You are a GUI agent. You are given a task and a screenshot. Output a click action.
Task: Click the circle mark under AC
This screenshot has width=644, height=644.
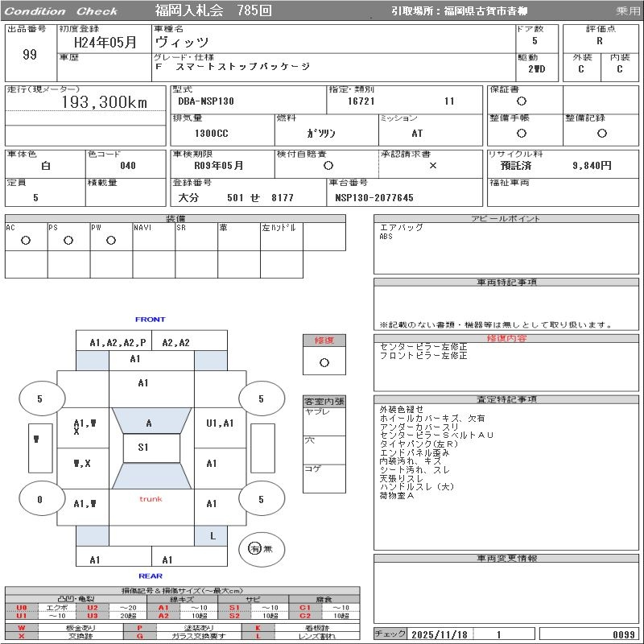click(26, 241)
